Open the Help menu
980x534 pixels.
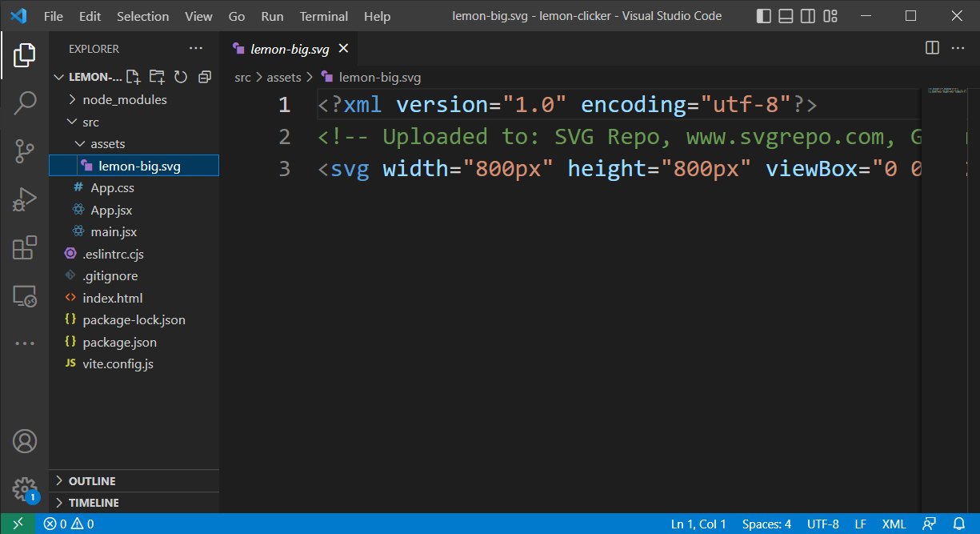[x=377, y=16]
